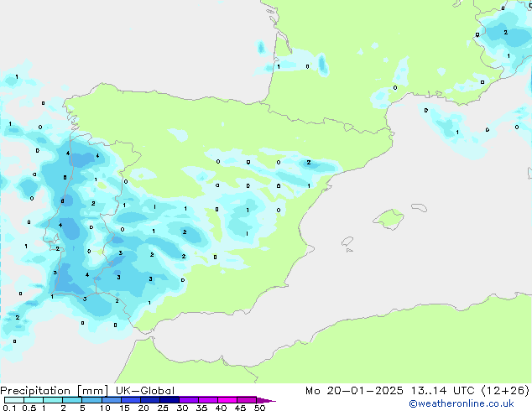Click the 1–2 mm legend color swatch
This screenshot has width=532, height=411.
[53, 400]
